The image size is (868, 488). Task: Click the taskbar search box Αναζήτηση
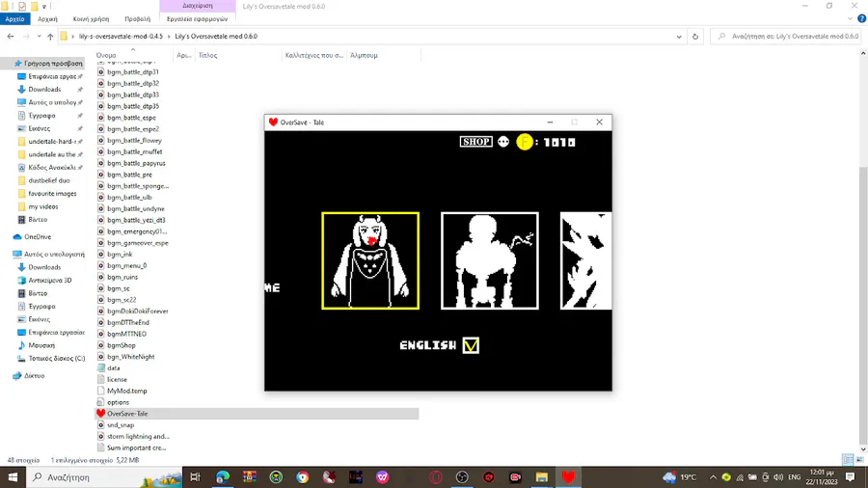pos(105,477)
